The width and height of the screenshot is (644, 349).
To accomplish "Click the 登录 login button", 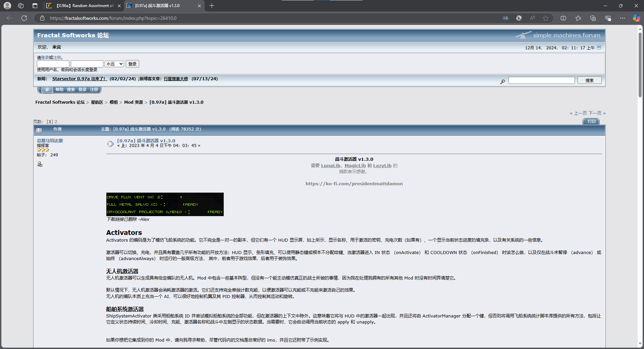I will pos(132,64).
